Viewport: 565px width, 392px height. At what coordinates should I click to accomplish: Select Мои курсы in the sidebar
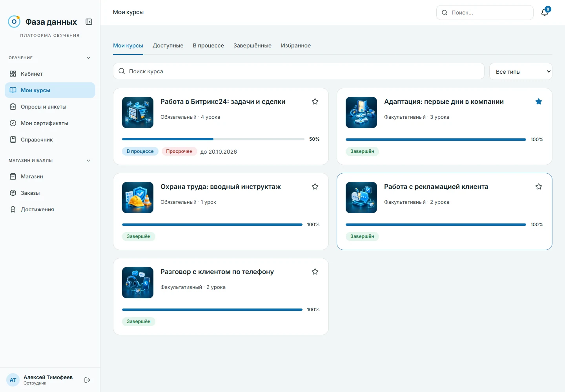pos(50,90)
